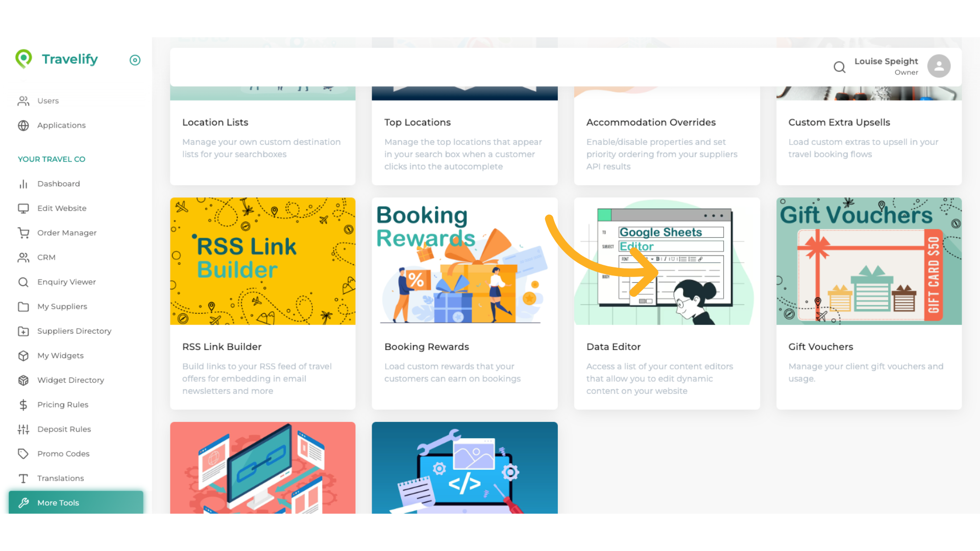Image resolution: width=980 pixels, height=551 pixels.
Task: Open Order Manager using the cart icon
Action: pyautogui.click(x=23, y=233)
